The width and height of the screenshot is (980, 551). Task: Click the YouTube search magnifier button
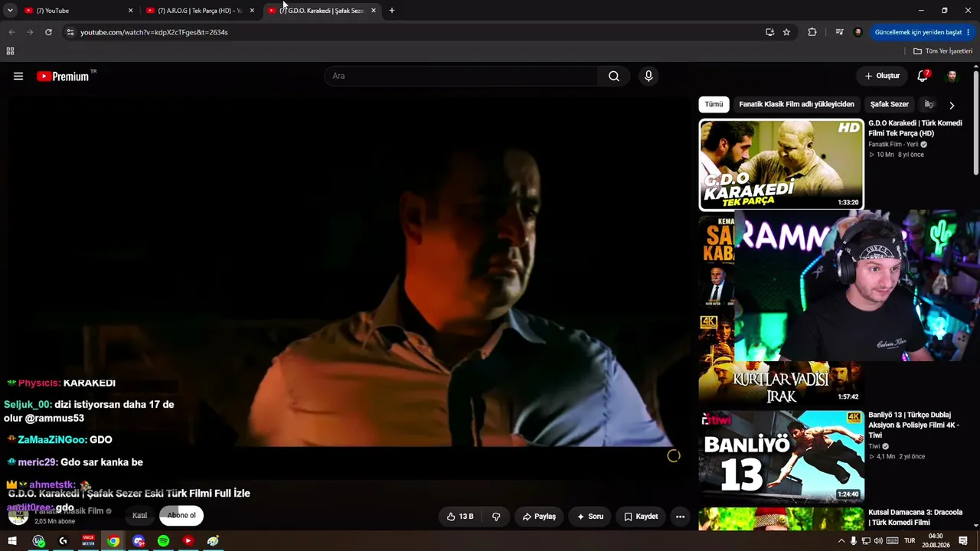614,76
